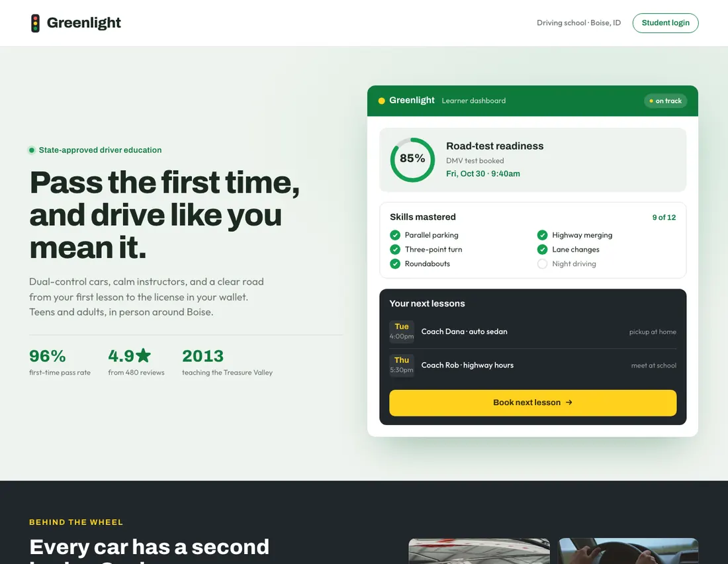Open the steering wheel photo thumbnail
This screenshot has width=728, height=564.
click(628, 551)
